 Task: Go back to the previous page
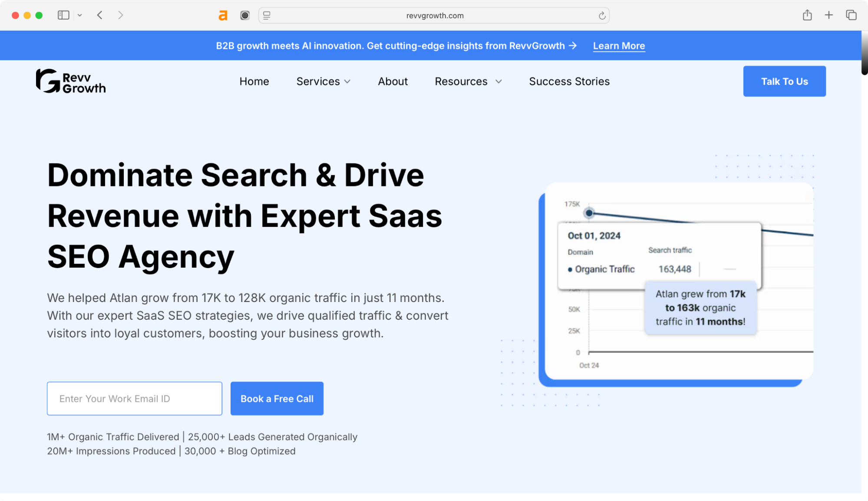pyautogui.click(x=99, y=15)
